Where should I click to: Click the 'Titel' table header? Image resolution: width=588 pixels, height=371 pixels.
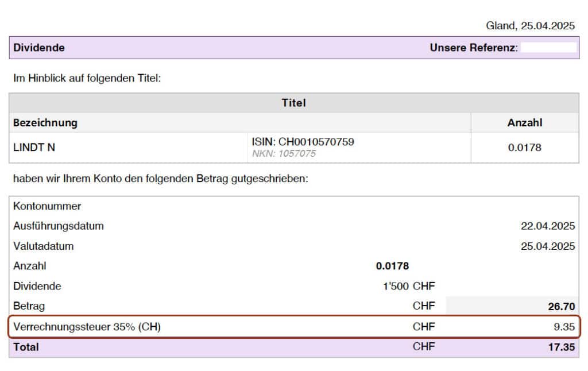[x=293, y=103]
